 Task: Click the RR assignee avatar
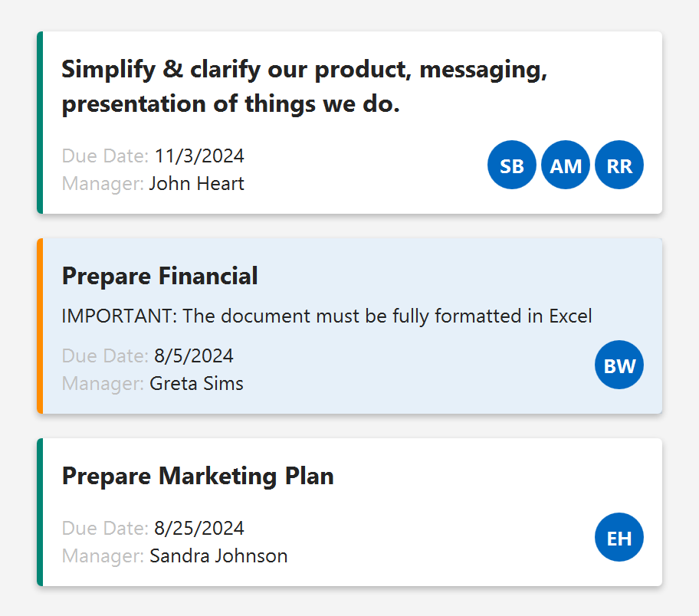(619, 165)
